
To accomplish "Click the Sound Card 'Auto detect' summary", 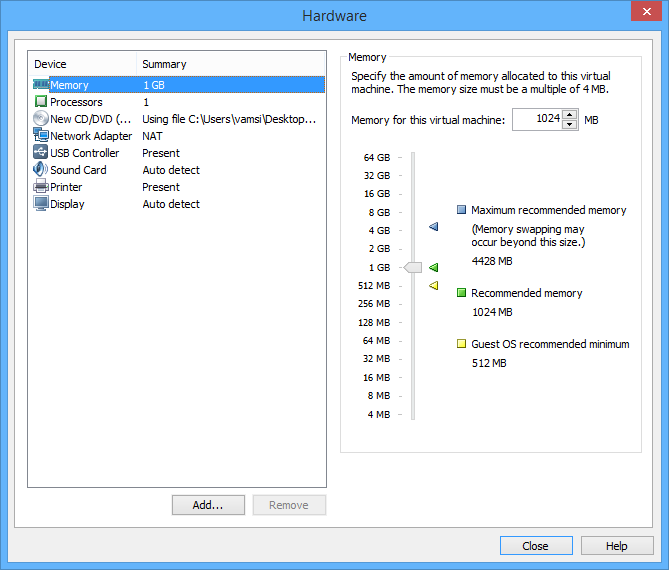I will (x=171, y=170).
